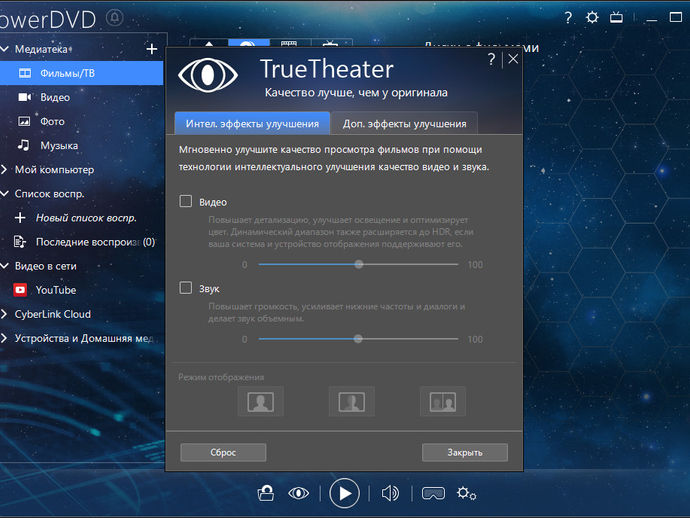Add media with the plus icon next to Медиатека
690x518 pixels.
pyautogui.click(x=151, y=49)
